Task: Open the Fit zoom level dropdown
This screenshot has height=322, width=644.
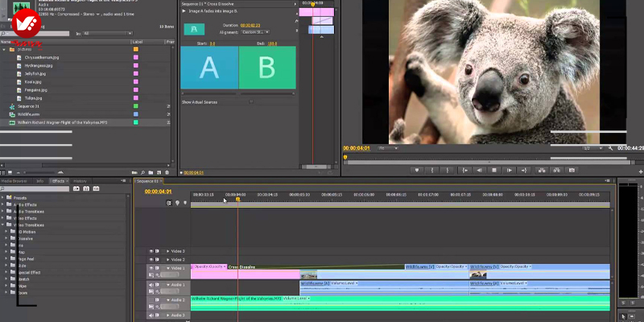Action: coord(388,148)
